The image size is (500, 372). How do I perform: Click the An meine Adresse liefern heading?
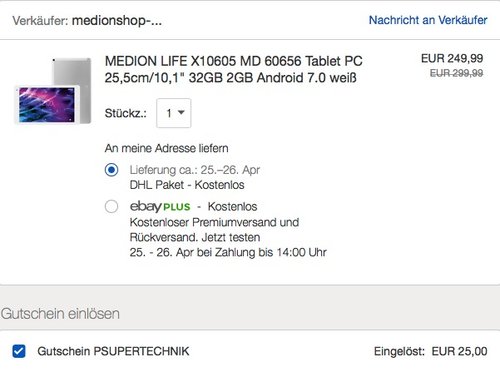tap(166, 148)
